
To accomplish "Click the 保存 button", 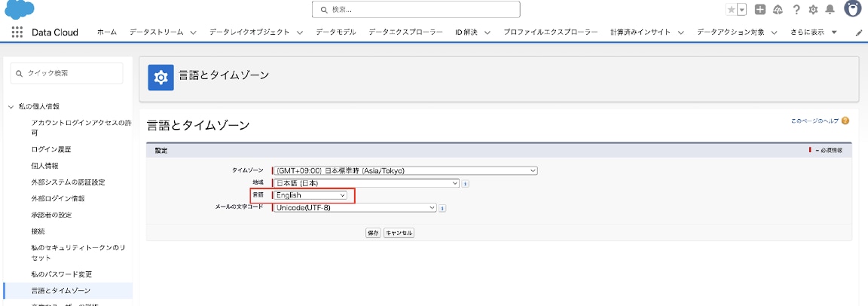I will click(373, 233).
